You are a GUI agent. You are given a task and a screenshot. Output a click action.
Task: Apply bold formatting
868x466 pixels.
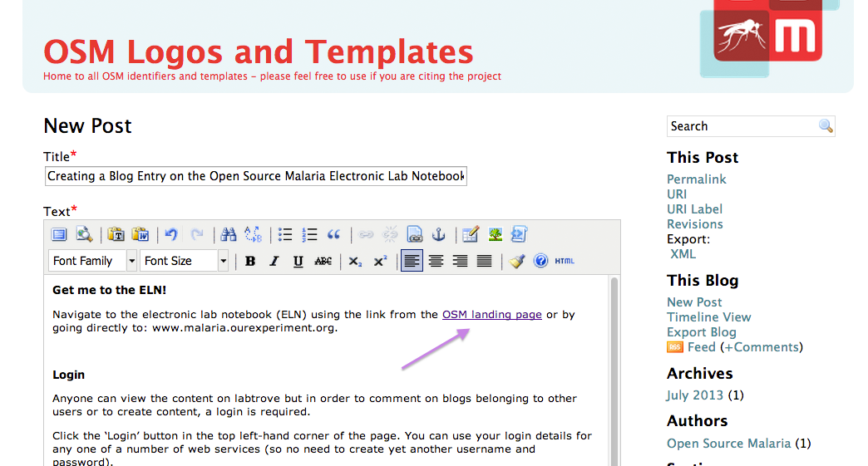[x=250, y=261]
